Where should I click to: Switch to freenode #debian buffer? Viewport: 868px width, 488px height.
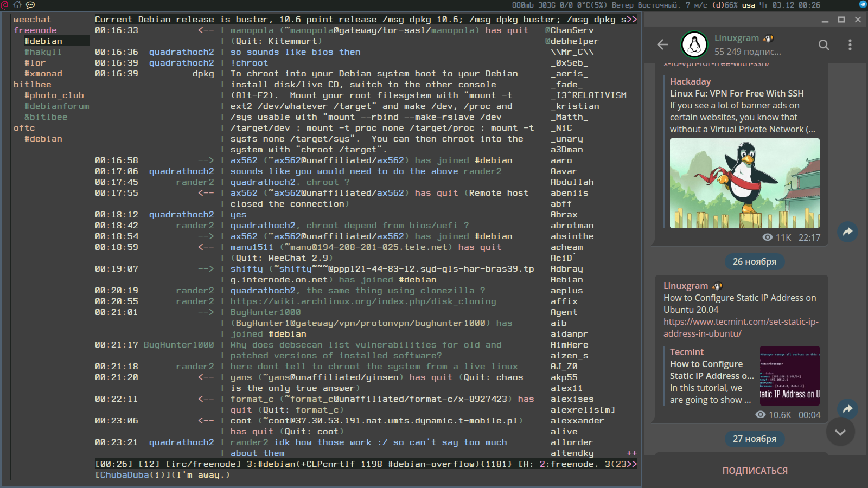(43, 41)
